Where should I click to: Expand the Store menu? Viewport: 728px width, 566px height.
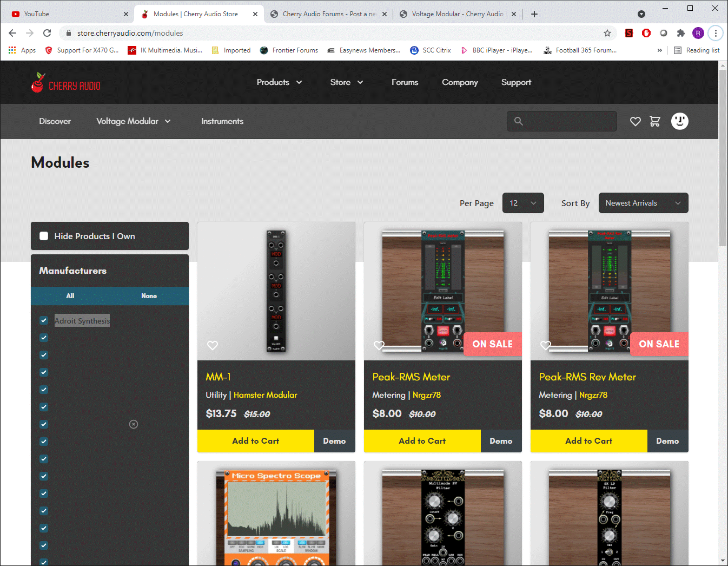coord(347,82)
